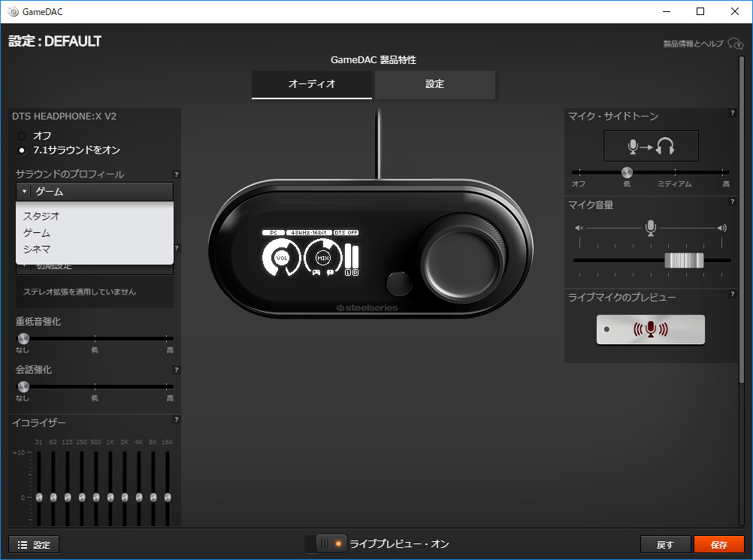Viewport: 753px width, 560px height.
Task: Click the GameDAC app icon in title bar
Action: tap(13, 11)
